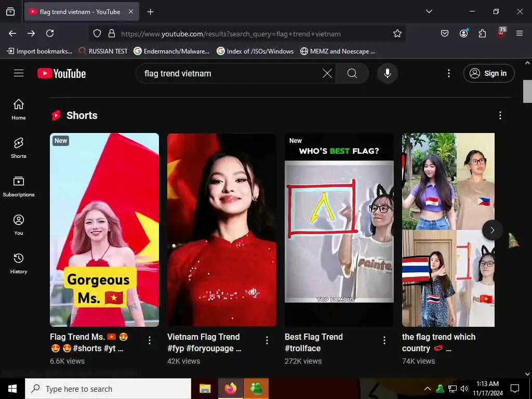Click the Firefox taskbar icon

click(x=231, y=389)
